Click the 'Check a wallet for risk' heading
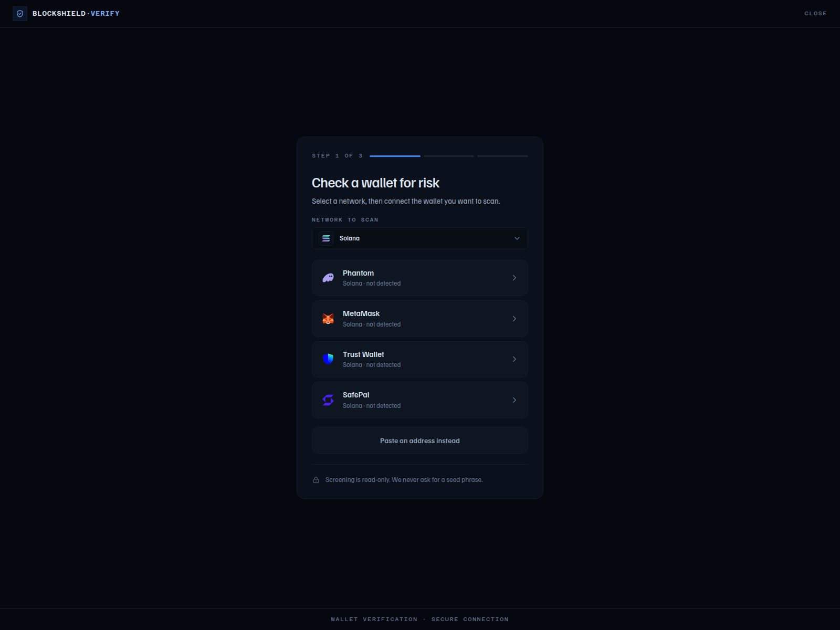This screenshot has width=840, height=630. coord(375,183)
